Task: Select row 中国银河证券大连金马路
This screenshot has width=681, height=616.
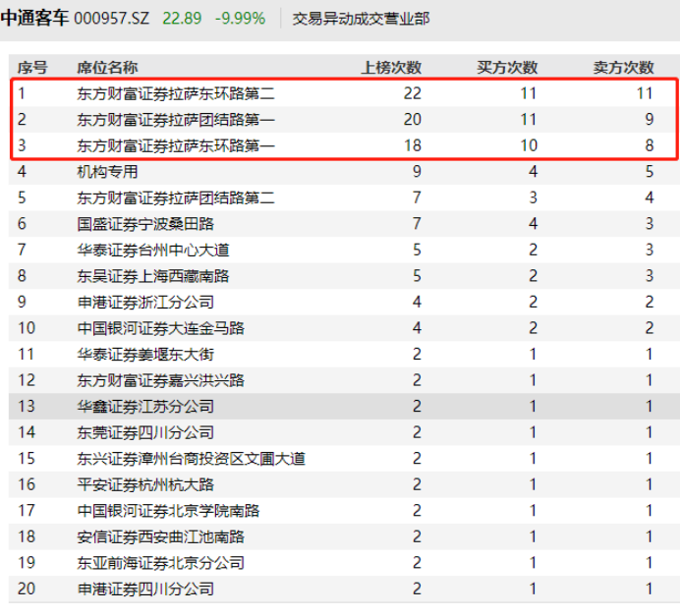Action: [x=344, y=328]
